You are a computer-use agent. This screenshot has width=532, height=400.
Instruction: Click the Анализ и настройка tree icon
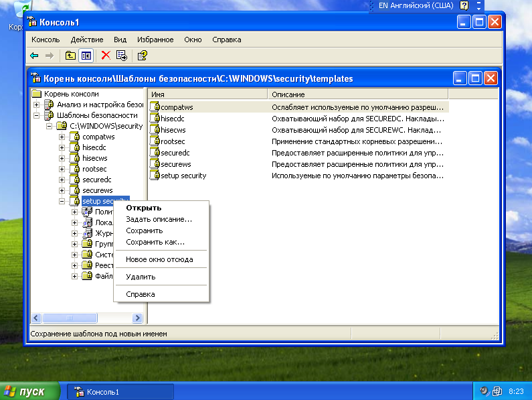coord(50,105)
